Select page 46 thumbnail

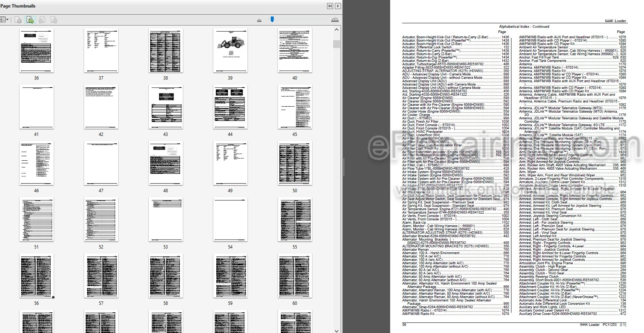point(36,163)
